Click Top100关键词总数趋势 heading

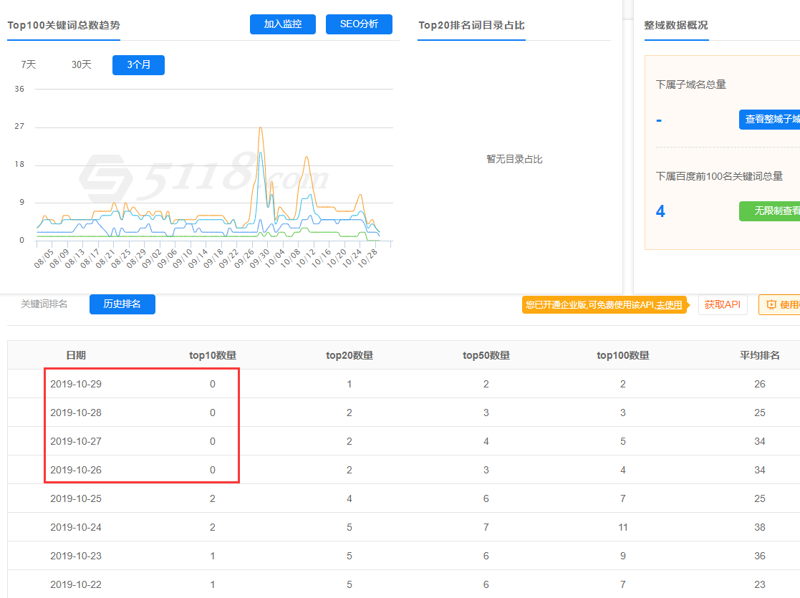(64, 25)
